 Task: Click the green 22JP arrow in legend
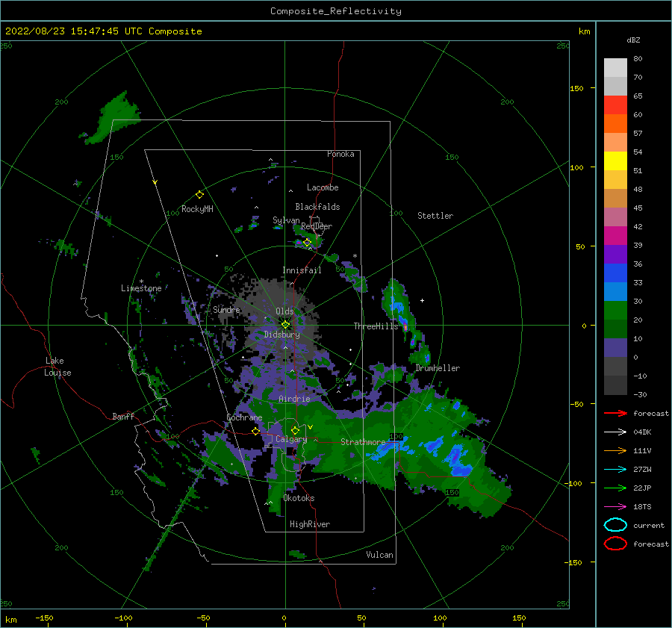tap(615, 488)
